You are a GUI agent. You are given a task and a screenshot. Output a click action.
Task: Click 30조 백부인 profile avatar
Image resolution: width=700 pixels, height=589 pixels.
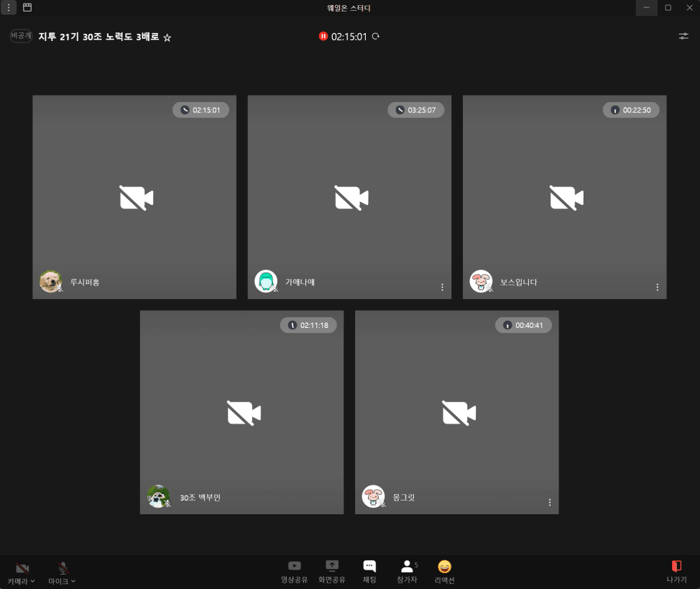159,496
